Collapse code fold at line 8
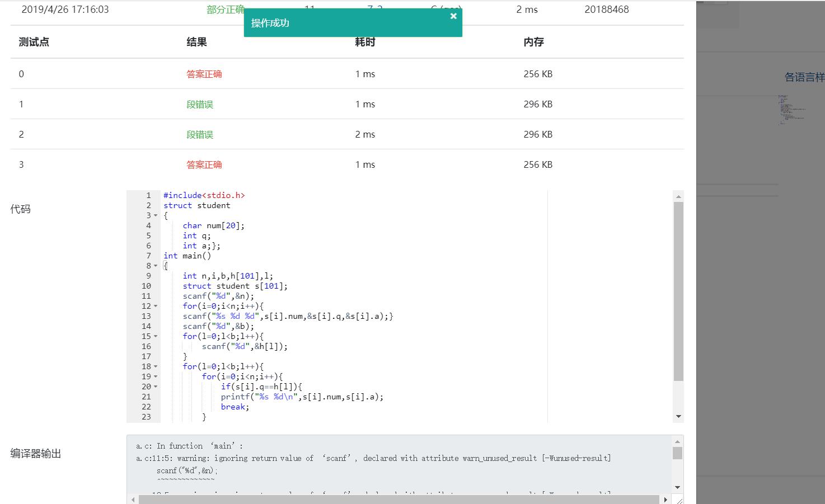The image size is (825, 504). [x=156, y=266]
